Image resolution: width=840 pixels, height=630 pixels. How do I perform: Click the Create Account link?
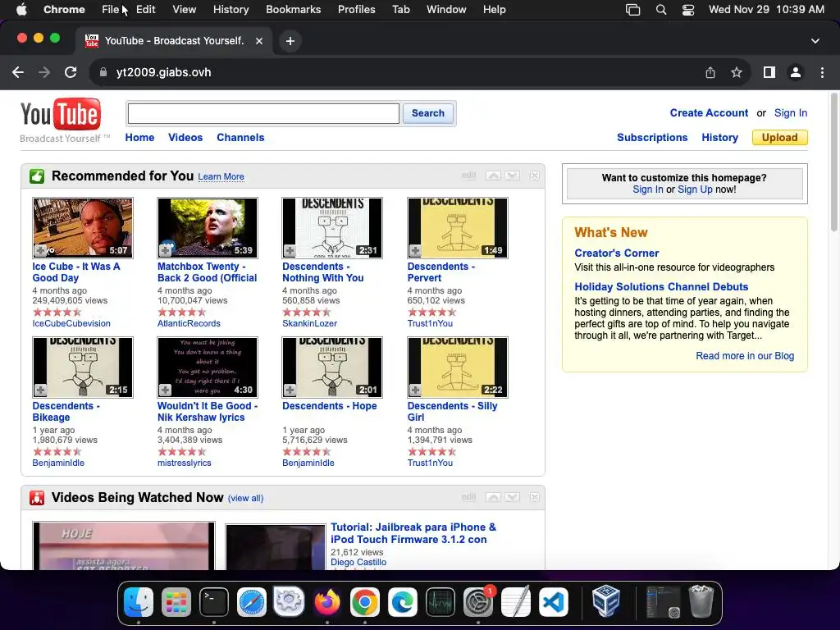click(x=709, y=113)
